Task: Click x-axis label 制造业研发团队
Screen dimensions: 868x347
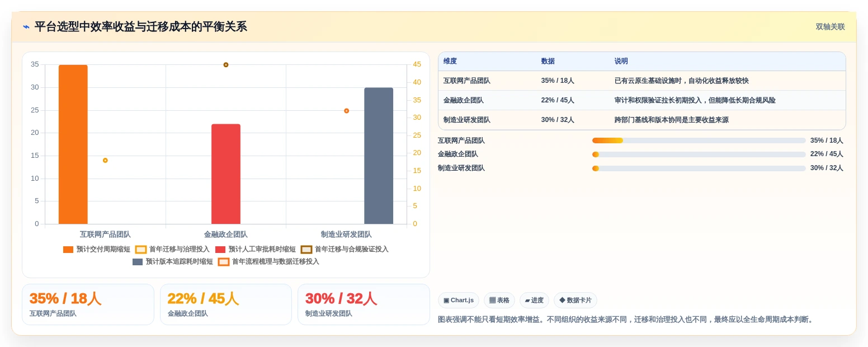Action: 346,235
